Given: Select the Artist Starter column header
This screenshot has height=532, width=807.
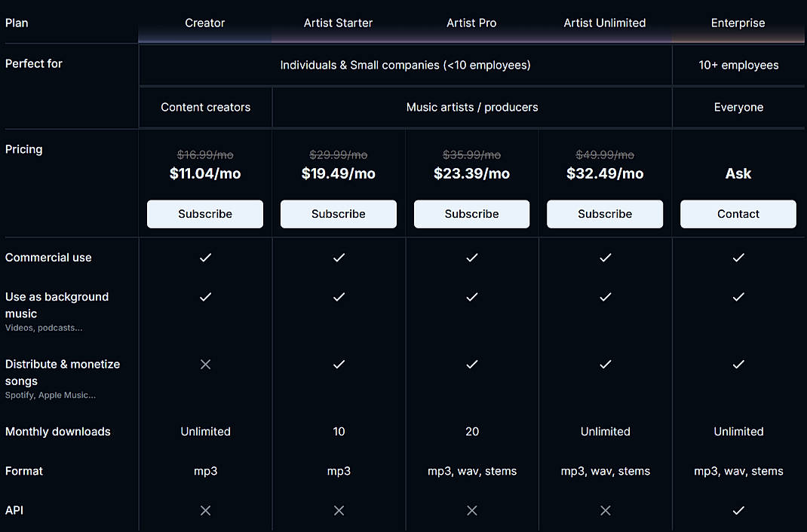Looking at the screenshot, I should (x=338, y=23).
